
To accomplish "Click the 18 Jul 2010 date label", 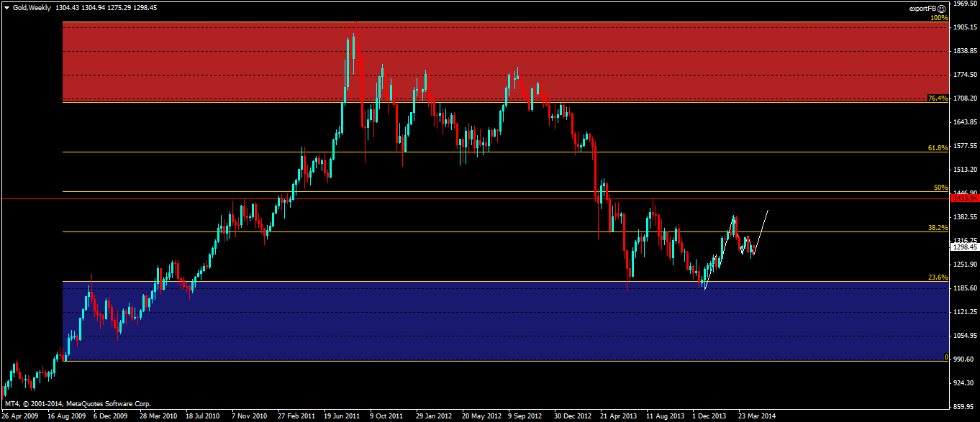I will point(202,416).
